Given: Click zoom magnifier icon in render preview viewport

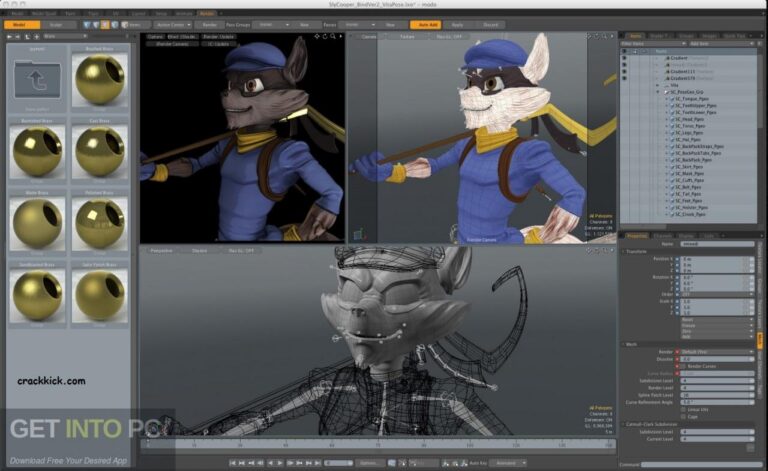Looking at the screenshot, I should coord(333,36).
